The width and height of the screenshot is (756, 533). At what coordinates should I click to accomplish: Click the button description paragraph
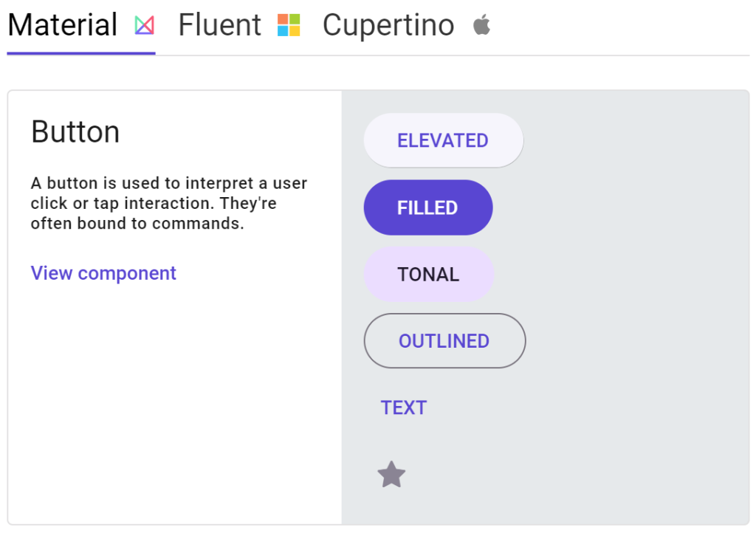168,203
